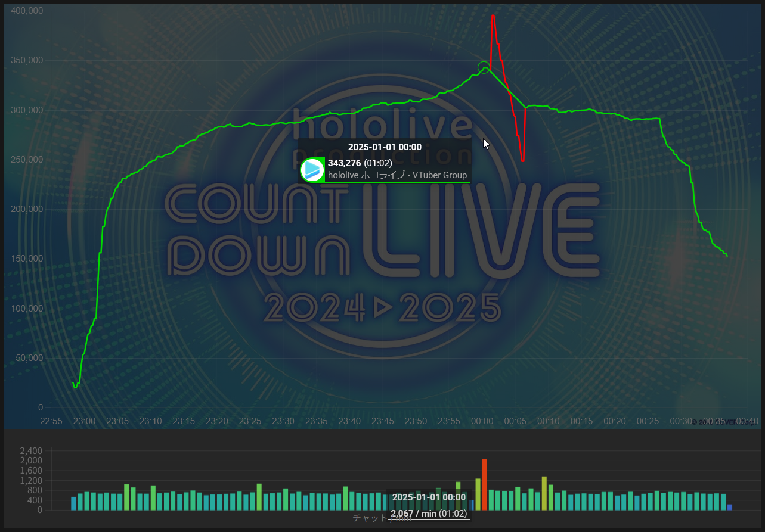765x532 pixels.
Task: Click the "400,000" y-axis label
Action: pyautogui.click(x=27, y=11)
